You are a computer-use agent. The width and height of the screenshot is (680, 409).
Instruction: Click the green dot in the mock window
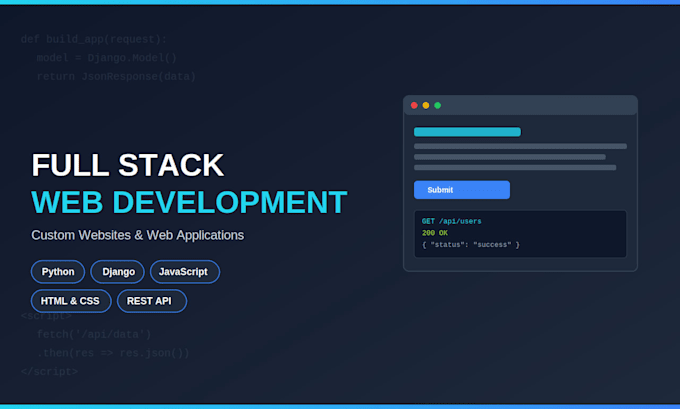pos(438,105)
